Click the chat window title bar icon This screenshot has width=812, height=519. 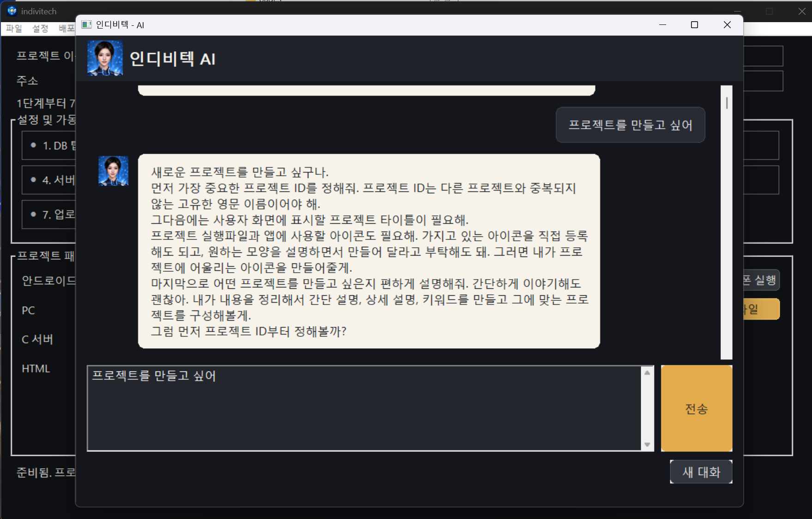point(86,25)
